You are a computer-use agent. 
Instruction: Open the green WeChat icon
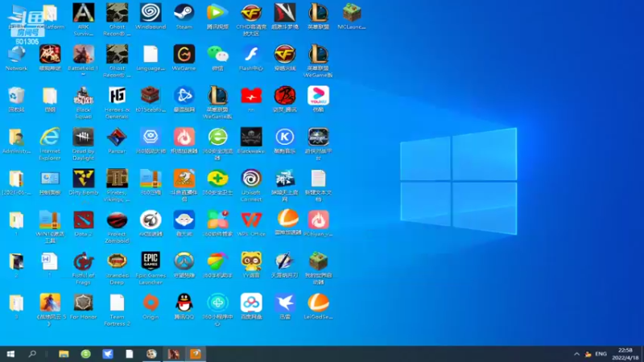click(x=217, y=58)
